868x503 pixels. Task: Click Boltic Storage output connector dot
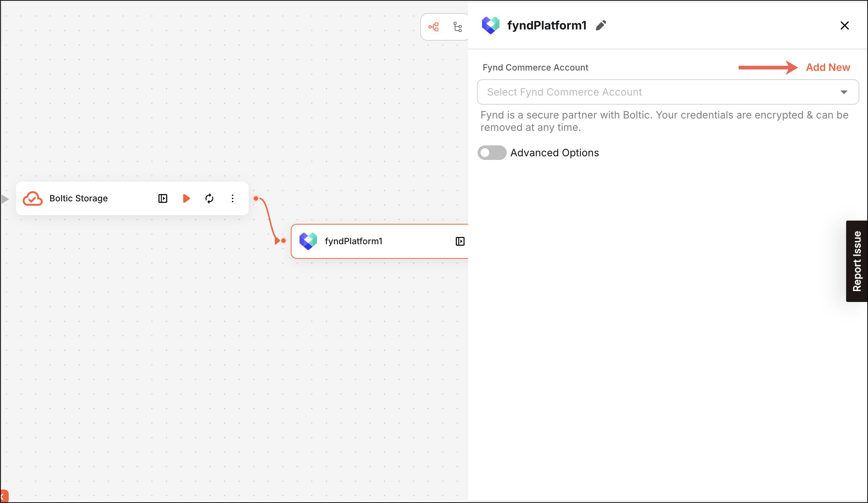(256, 198)
